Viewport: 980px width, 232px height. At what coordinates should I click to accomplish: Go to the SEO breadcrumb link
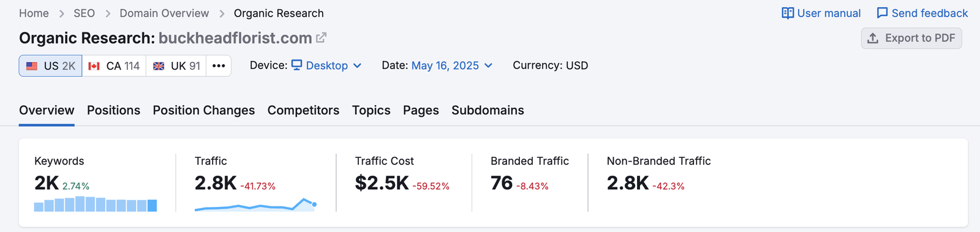(85, 13)
